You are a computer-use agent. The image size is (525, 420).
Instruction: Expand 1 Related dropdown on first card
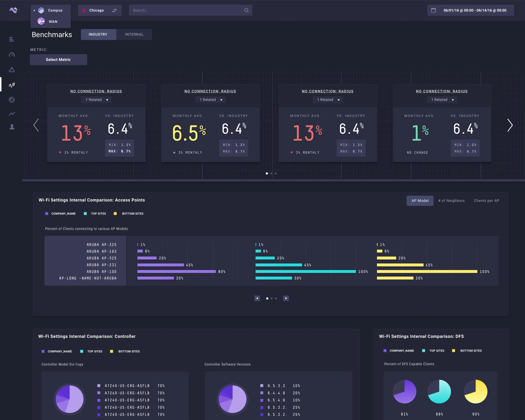point(97,100)
